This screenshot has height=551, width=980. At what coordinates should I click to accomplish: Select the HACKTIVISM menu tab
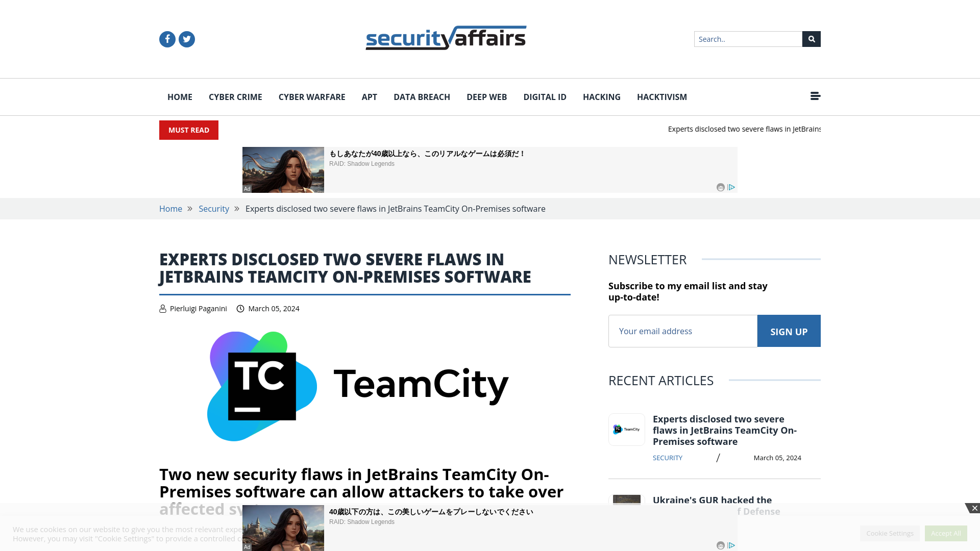click(x=661, y=97)
